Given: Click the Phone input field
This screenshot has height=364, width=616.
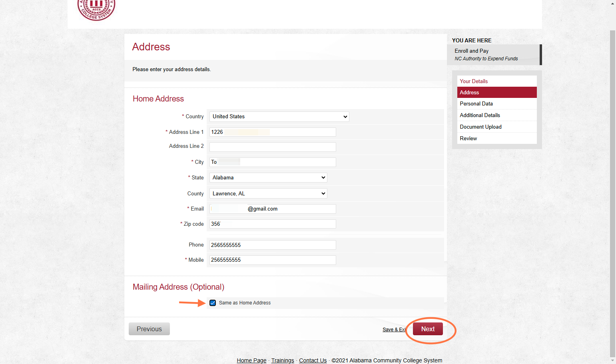Looking at the screenshot, I should [273, 245].
